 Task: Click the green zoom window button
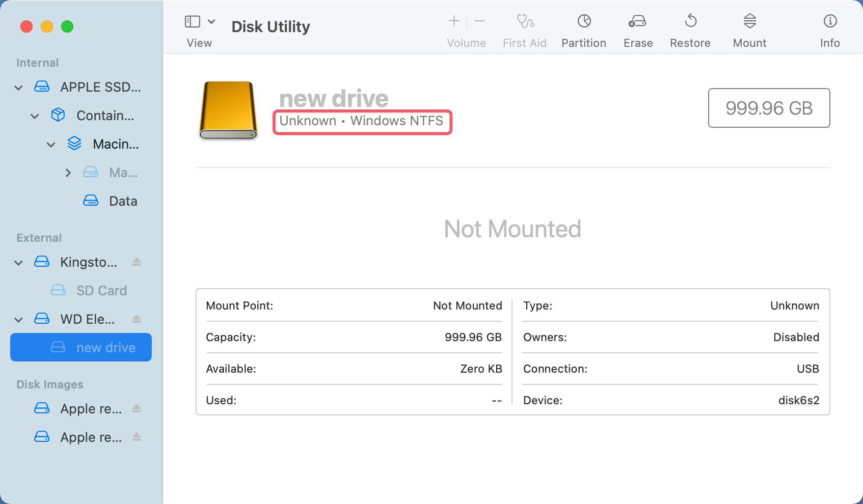click(67, 26)
